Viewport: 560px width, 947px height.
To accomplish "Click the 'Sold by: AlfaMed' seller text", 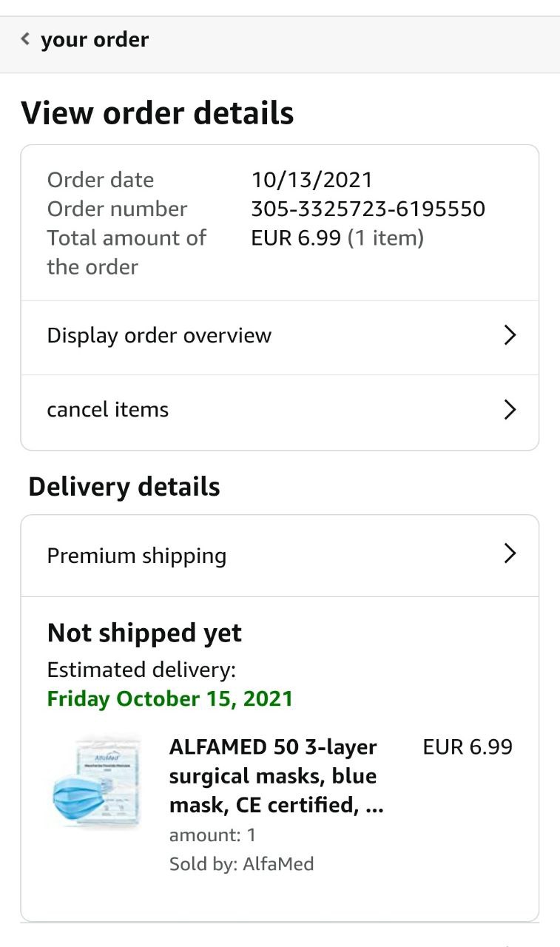I will coord(241,863).
